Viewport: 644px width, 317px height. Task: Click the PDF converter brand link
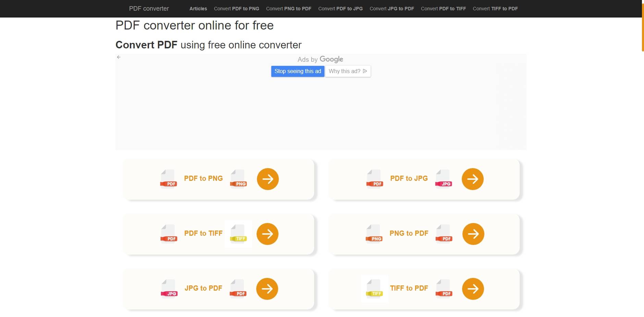[x=149, y=9]
